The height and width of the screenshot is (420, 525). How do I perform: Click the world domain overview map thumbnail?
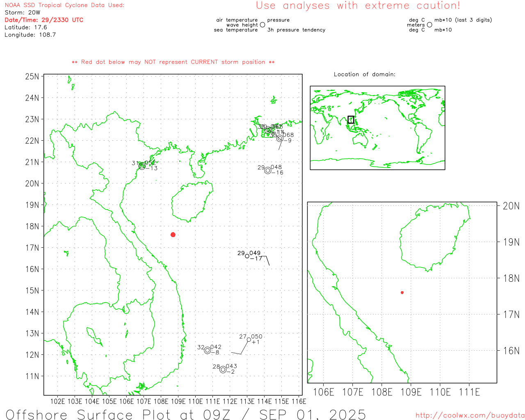(x=377, y=128)
